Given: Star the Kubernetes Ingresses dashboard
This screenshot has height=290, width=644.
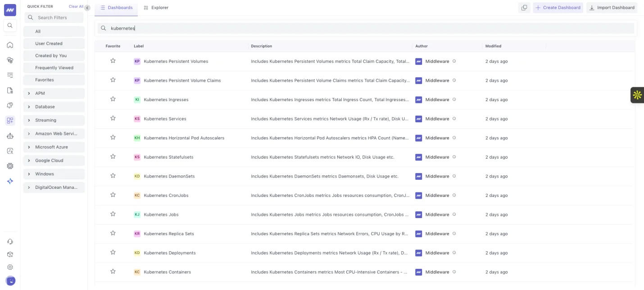Looking at the screenshot, I should (x=113, y=99).
